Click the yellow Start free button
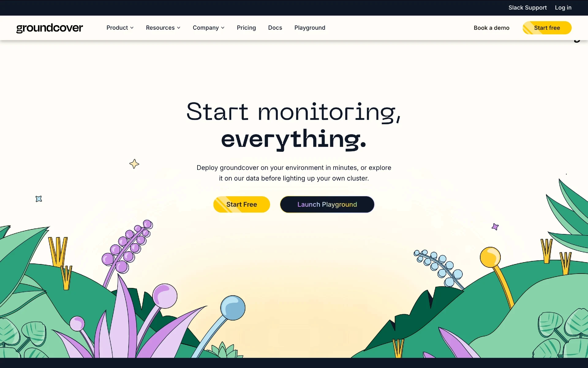The width and height of the screenshot is (588, 368). [x=547, y=28]
